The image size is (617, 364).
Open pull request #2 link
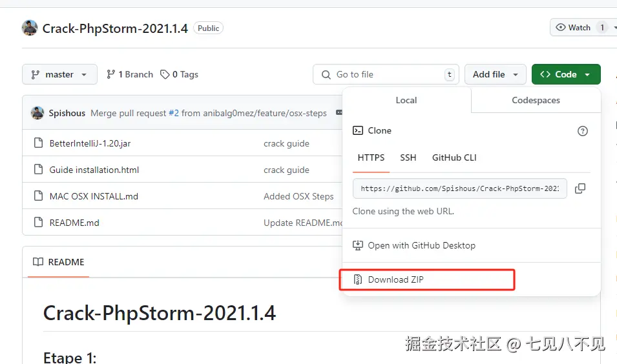tap(174, 113)
